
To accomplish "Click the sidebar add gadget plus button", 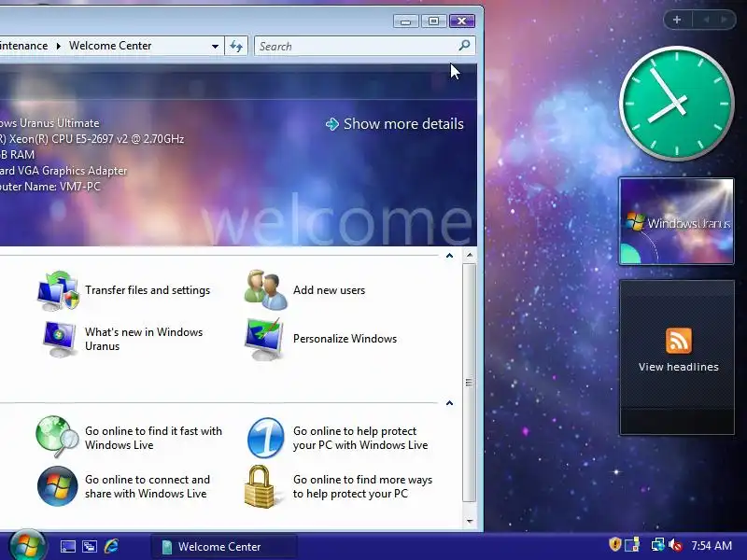I will [x=677, y=20].
